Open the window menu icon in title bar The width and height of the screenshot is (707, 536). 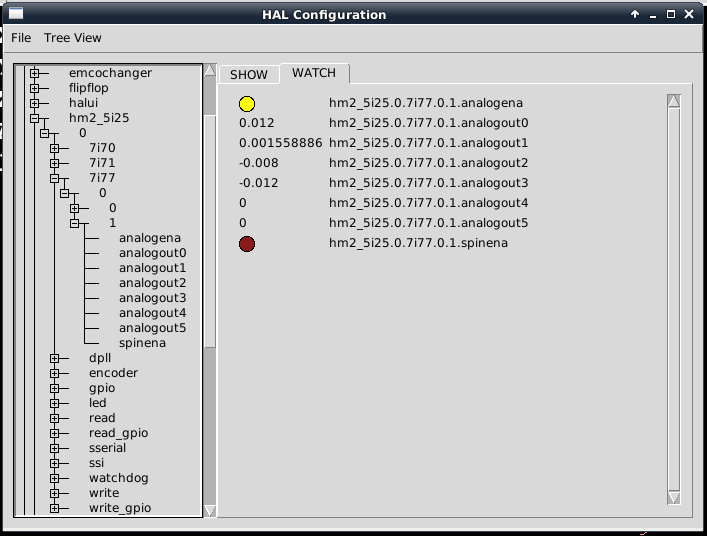click(16, 14)
